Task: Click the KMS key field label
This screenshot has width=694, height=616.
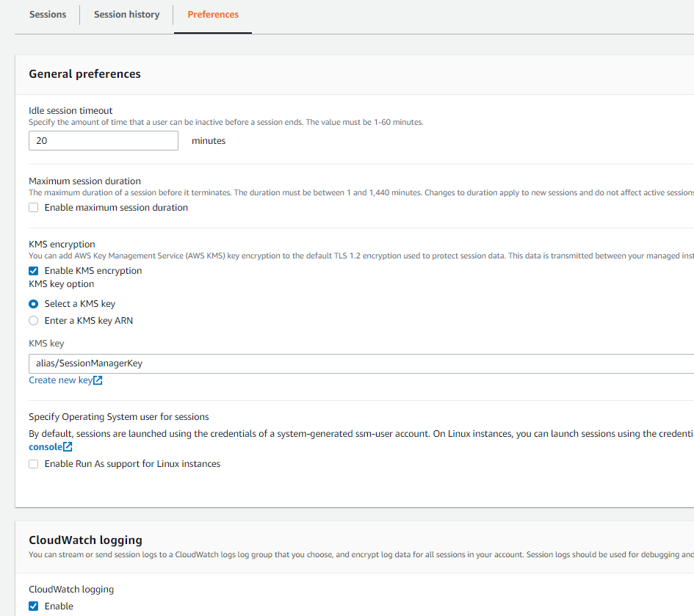Action: point(46,344)
